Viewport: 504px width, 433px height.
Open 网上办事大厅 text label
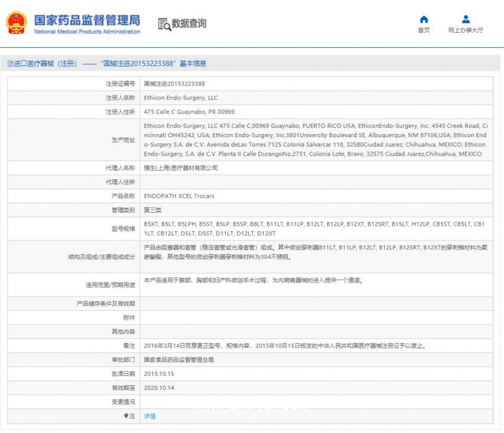click(x=466, y=30)
